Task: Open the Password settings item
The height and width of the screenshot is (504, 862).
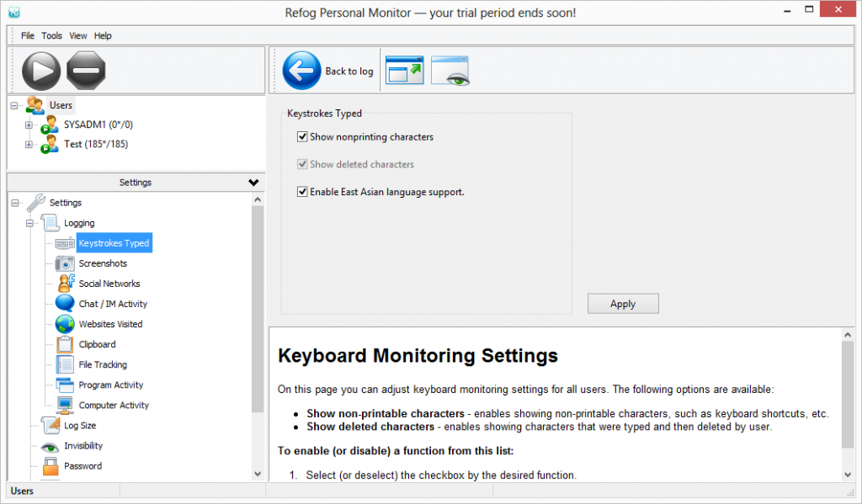Action: [x=82, y=466]
